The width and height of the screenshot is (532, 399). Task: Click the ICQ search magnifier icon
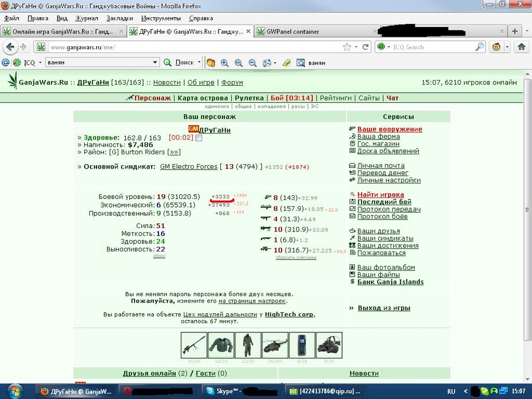(479, 47)
